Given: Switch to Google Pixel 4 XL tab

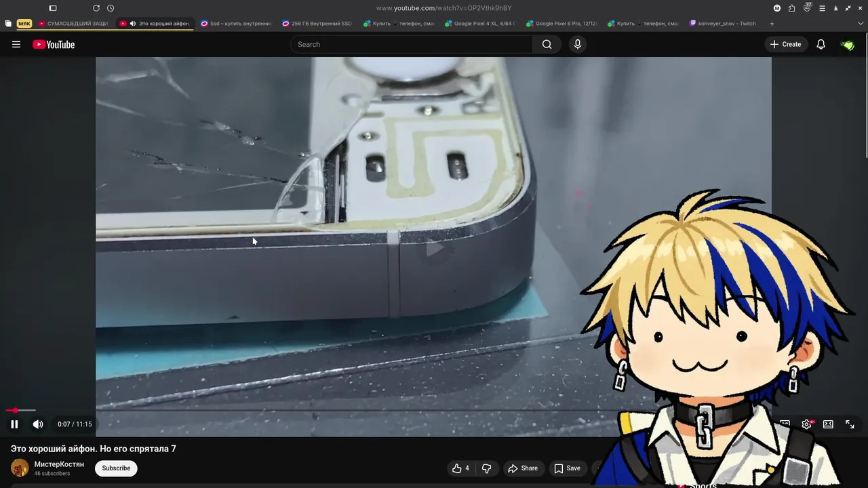Looking at the screenshot, I should (479, 24).
